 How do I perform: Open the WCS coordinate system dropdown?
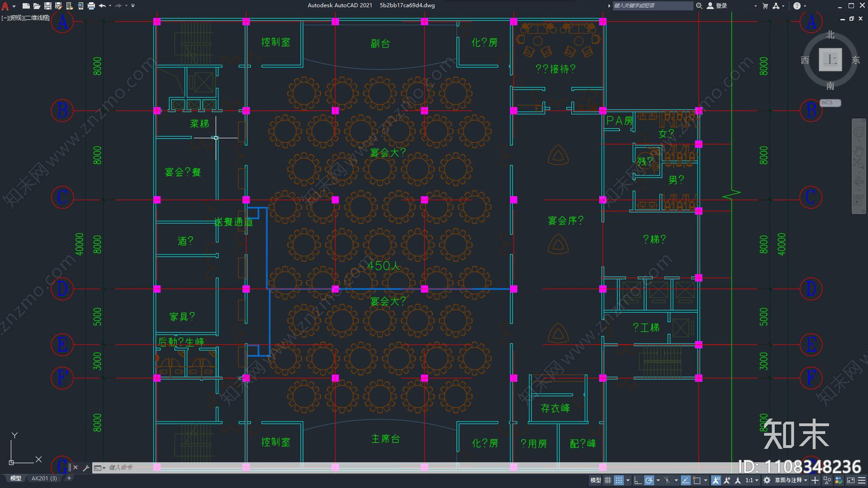[830, 102]
